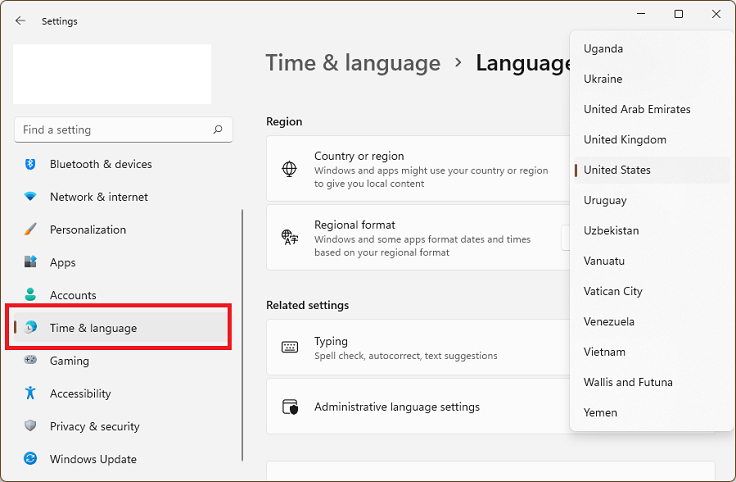Click the Accounts person icon
Screen dimensions: 736x482
coord(31,295)
